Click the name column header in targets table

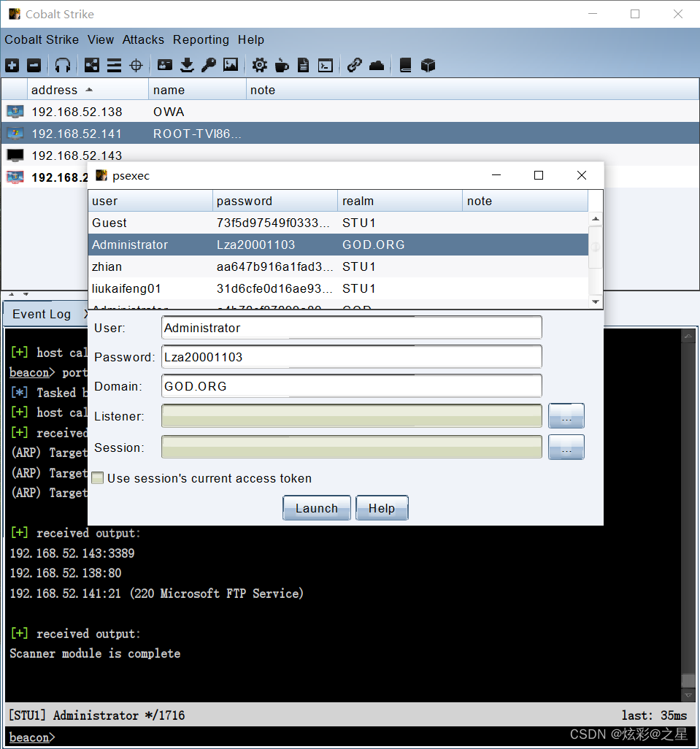click(197, 90)
